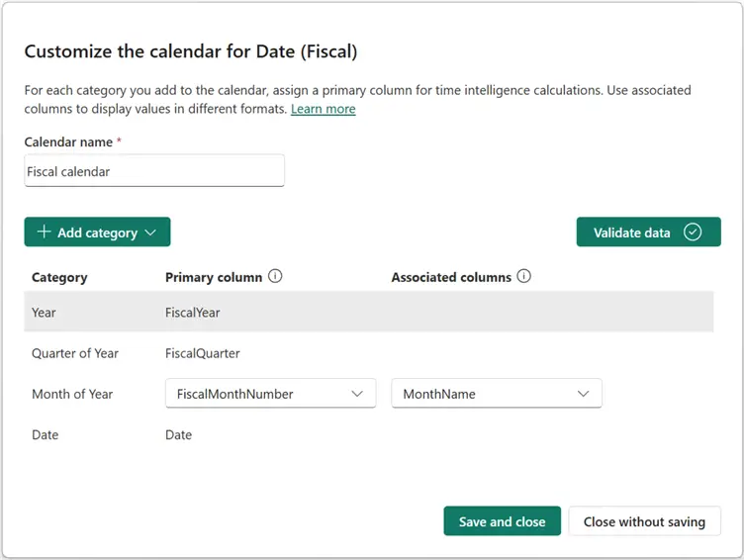Open the FiscalMonthNumber primary column dropdown
Viewport: 744px width, 560px height.
tap(270, 394)
